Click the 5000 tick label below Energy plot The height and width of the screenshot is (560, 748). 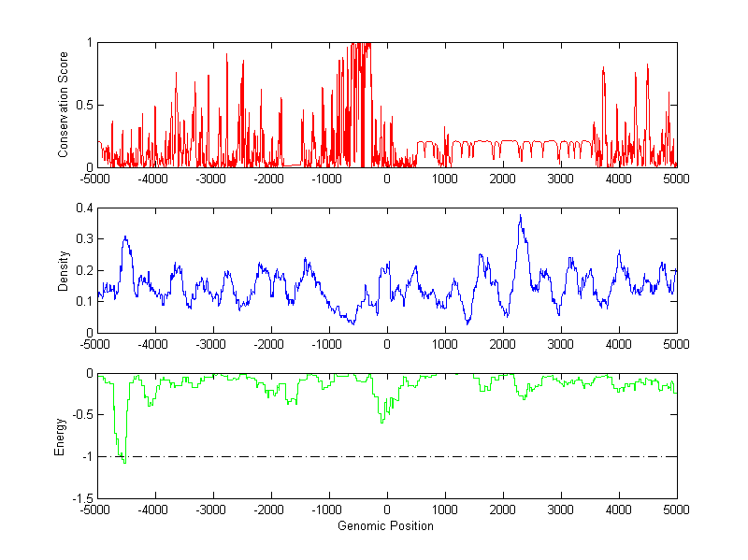(x=676, y=510)
